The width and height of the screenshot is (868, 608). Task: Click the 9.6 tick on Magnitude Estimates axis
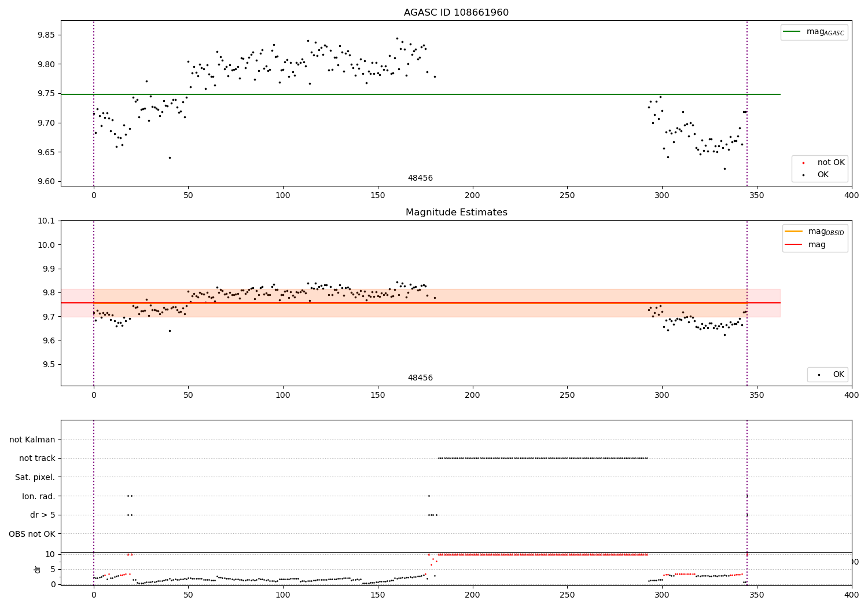coord(50,340)
